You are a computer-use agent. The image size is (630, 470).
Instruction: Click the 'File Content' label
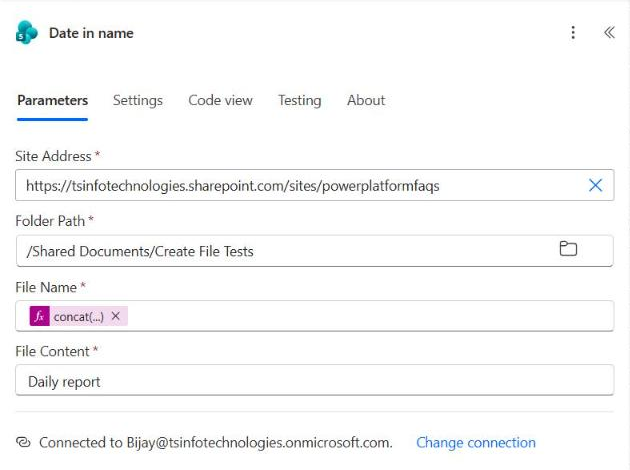pos(53,351)
